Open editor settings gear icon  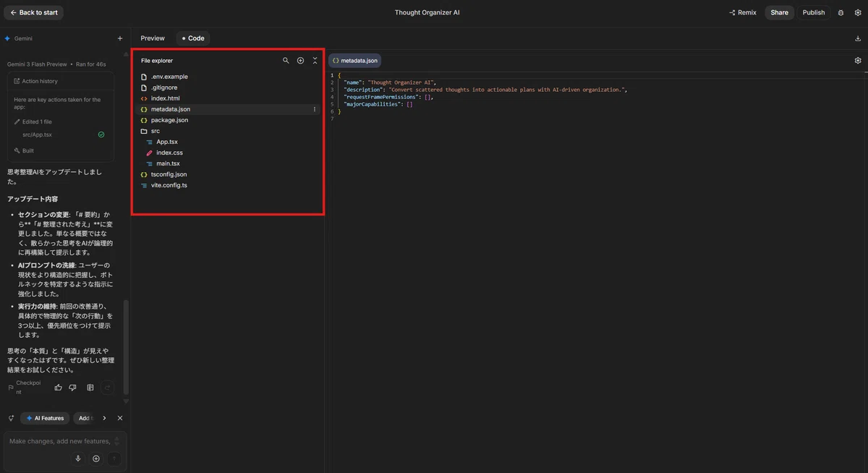click(858, 61)
